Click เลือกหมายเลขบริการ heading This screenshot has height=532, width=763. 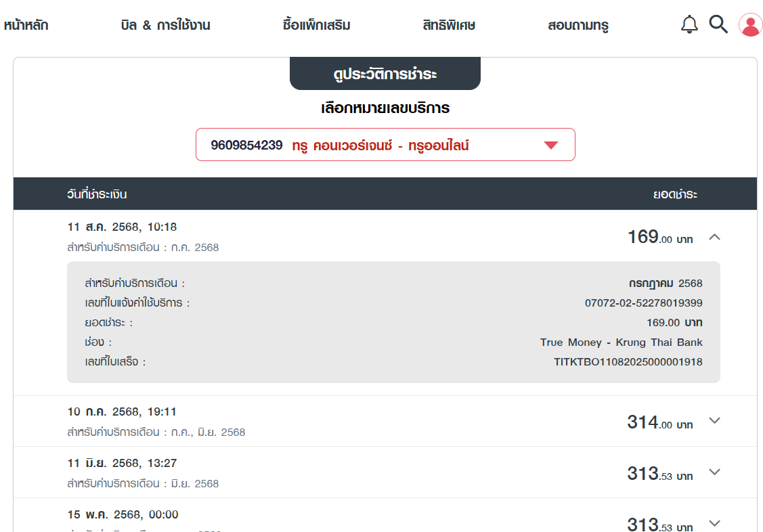pyautogui.click(x=385, y=108)
